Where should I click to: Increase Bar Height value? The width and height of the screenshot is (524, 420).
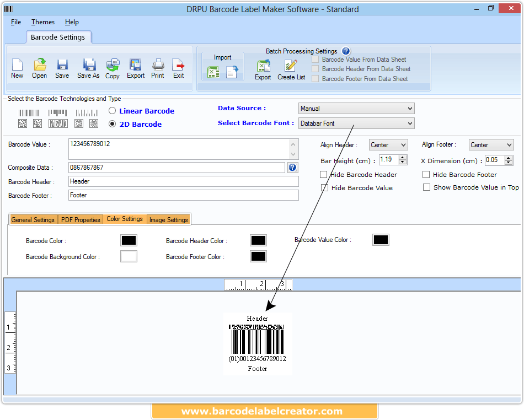pyautogui.click(x=403, y=158)
